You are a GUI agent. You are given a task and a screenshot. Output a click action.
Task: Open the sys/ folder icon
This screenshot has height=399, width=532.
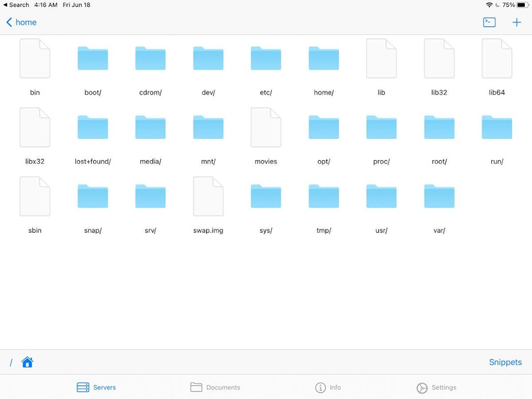pos(266,196)
